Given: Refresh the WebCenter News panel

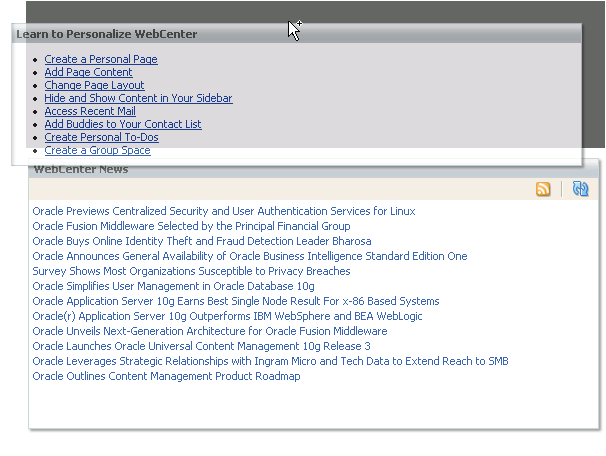Looking at the screenshot, I should click(x=580, y=189).
